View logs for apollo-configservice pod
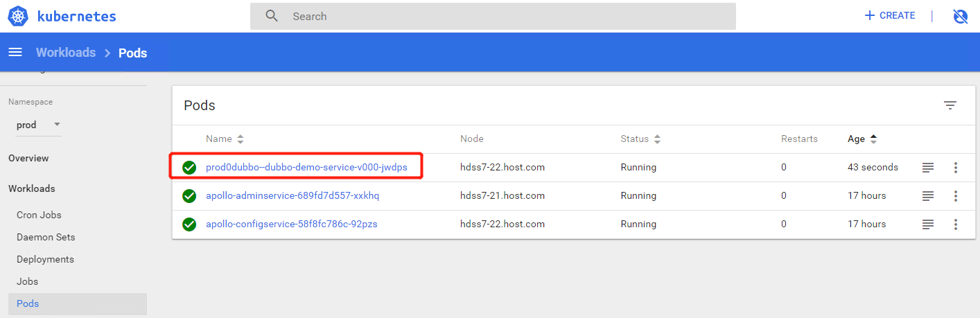This screenshot has width=980, height=318. [x=928, y=224]
